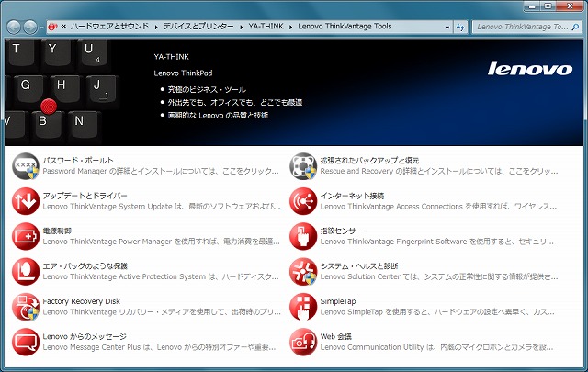The width and height of the screenshot is (588, 372).
Task: Click the Lenovo Solution Center description
Action: coord(439,276)
